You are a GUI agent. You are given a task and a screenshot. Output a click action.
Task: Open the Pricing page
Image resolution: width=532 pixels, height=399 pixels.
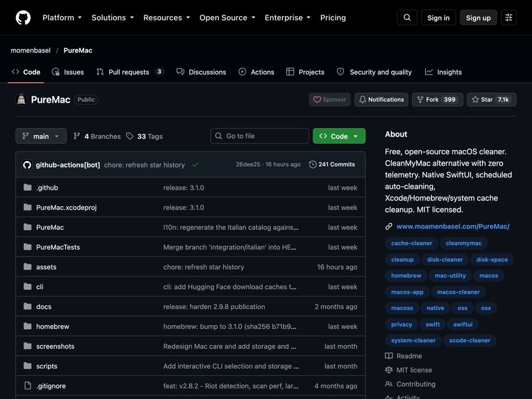(x=333, y=18)
